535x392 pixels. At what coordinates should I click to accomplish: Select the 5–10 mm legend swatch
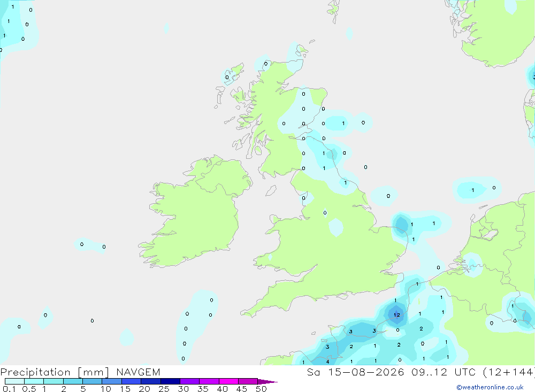[93, 381]
